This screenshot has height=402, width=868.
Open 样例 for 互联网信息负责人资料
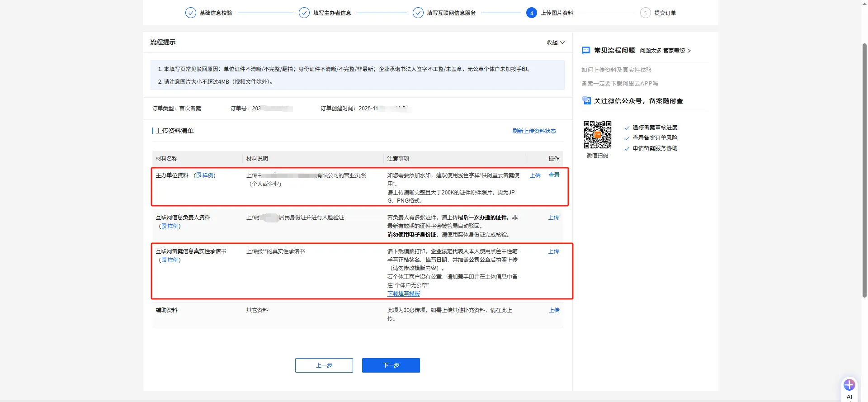point(170,226)
